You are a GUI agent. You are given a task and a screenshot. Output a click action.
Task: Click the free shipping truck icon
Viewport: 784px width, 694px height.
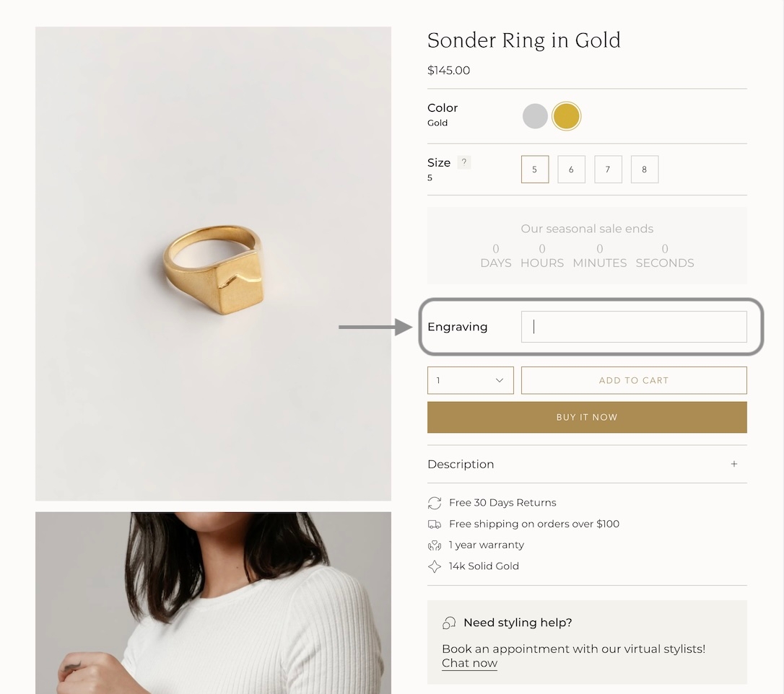click(x=435, y=524)
